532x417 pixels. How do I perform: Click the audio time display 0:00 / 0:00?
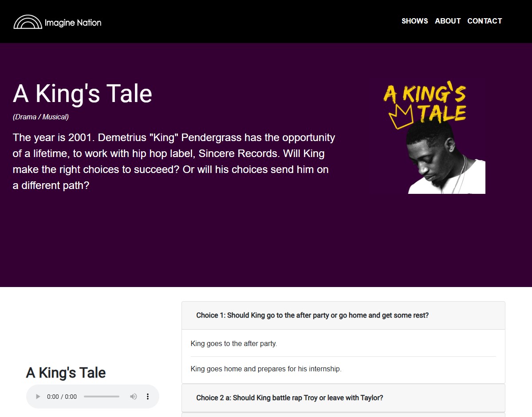(62, 397)
